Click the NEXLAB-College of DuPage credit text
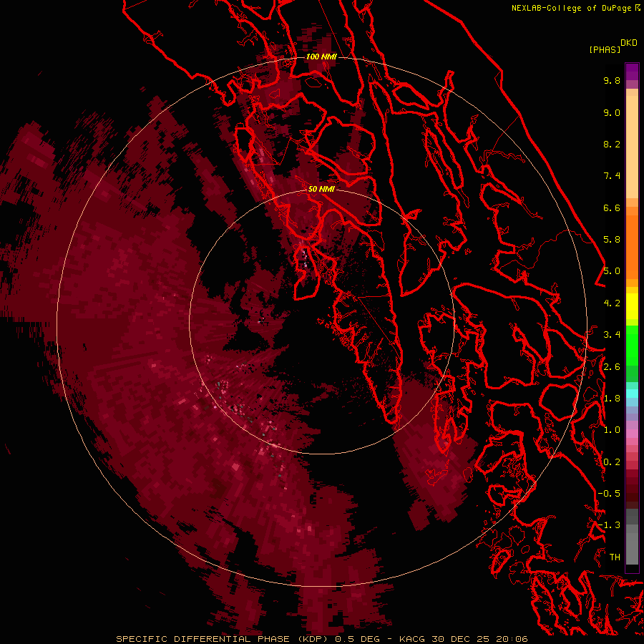 [x=572, y=8]
